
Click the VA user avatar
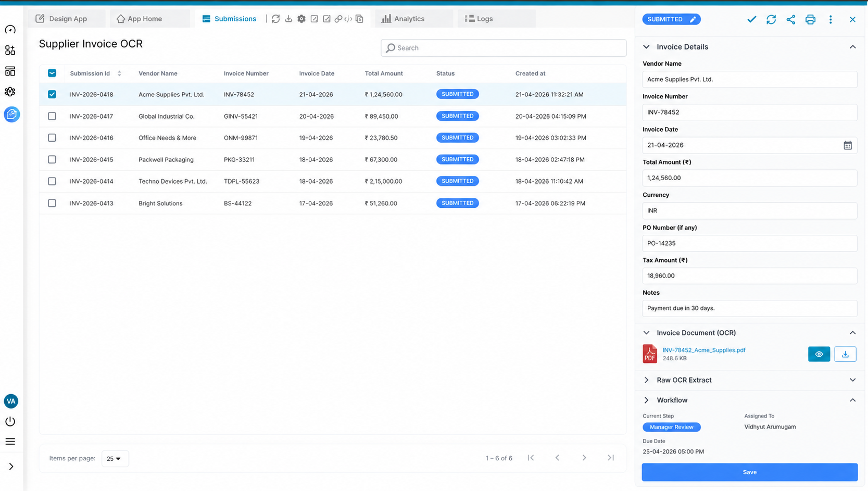(x=11, y=401)
